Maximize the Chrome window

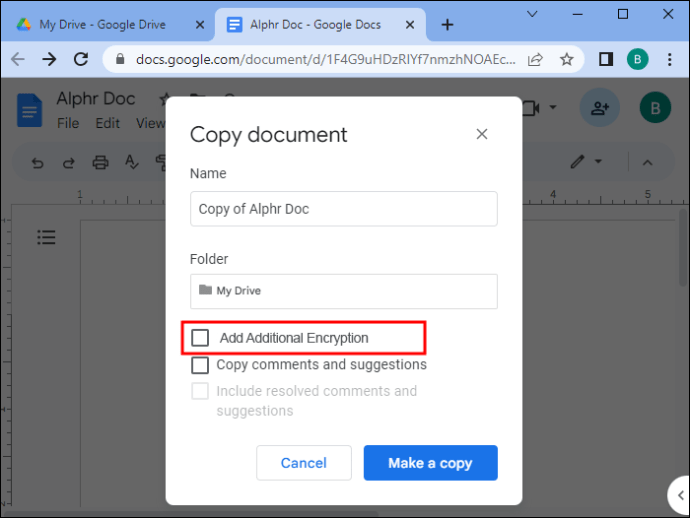point(623,14)
